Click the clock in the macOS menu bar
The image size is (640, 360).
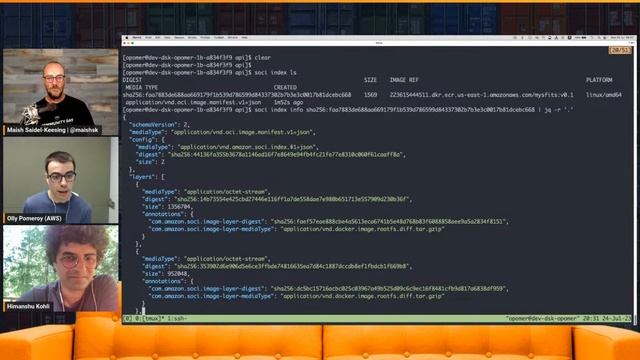coord(622,38)
